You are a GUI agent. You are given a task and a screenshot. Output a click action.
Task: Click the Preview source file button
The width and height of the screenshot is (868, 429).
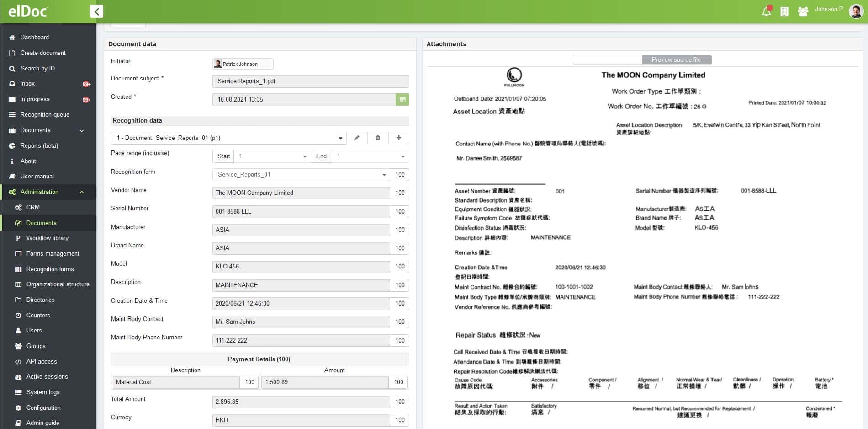pos(677,59)
